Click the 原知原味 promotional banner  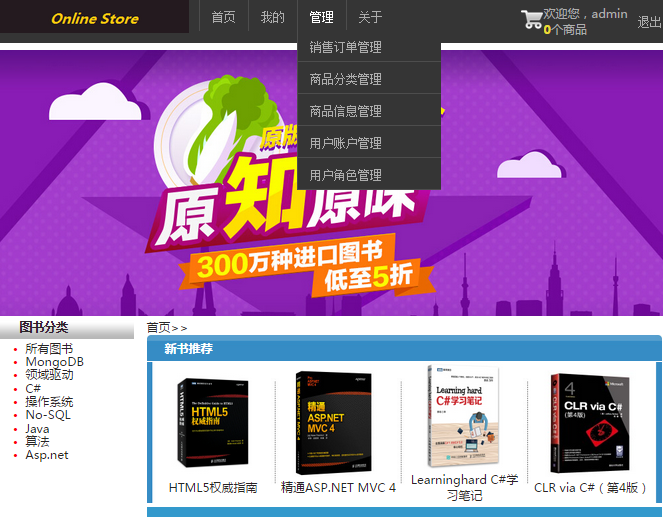pyautogui.click(x=332, y=183)
